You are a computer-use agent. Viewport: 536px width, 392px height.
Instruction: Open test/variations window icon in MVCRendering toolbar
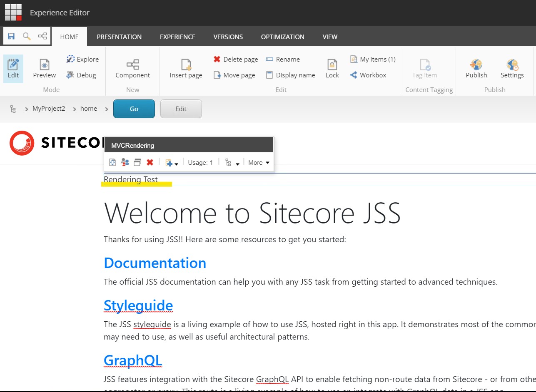pyautogui.click(x=137, y=162)
